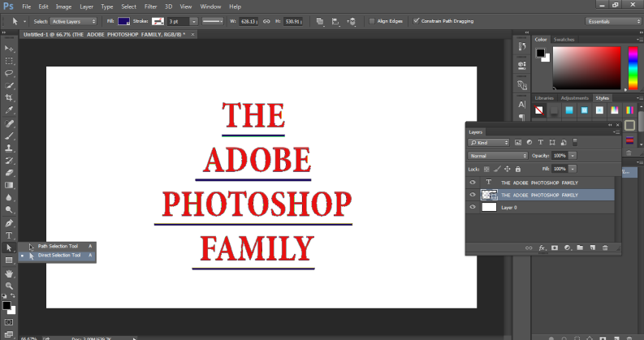Hide the selected shape layer's eye icon
The height and width of the screenshot is (340, 644).
[473, 195]
